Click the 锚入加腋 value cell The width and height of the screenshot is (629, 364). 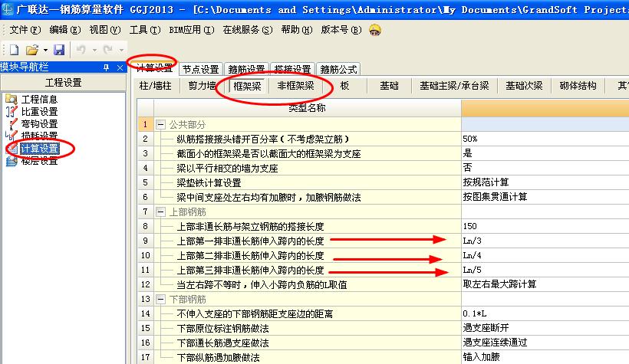[545, 357]
